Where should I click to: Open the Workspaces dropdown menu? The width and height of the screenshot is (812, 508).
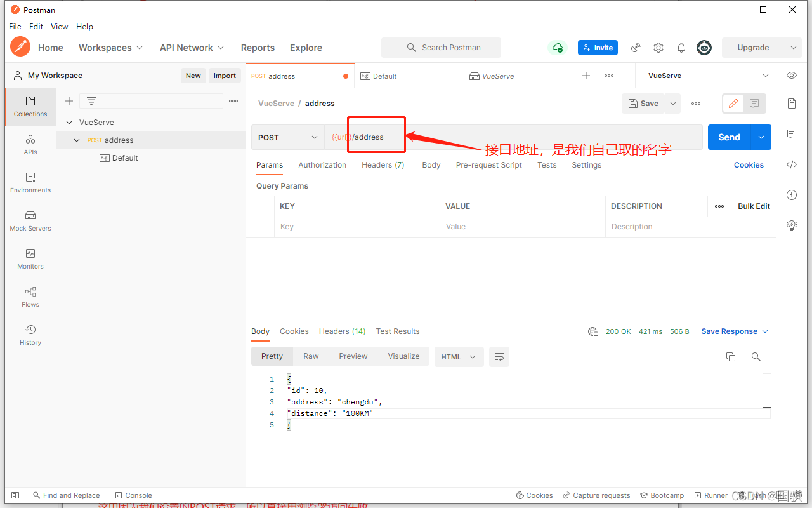(x=110, y=48)
